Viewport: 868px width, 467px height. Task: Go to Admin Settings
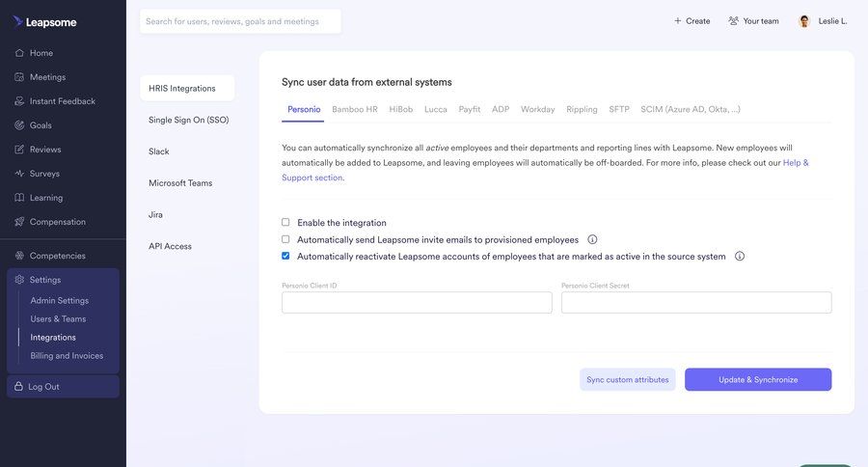(59, 300)
